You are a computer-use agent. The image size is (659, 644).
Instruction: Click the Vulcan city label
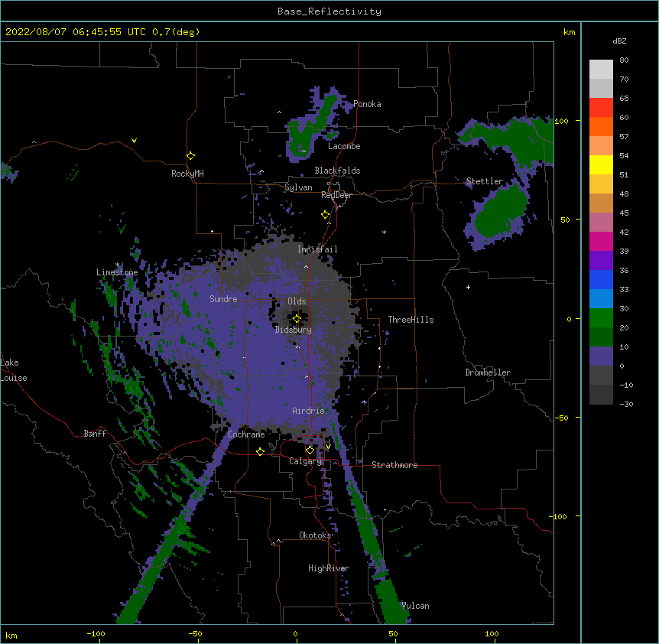(x=415, y=606)
